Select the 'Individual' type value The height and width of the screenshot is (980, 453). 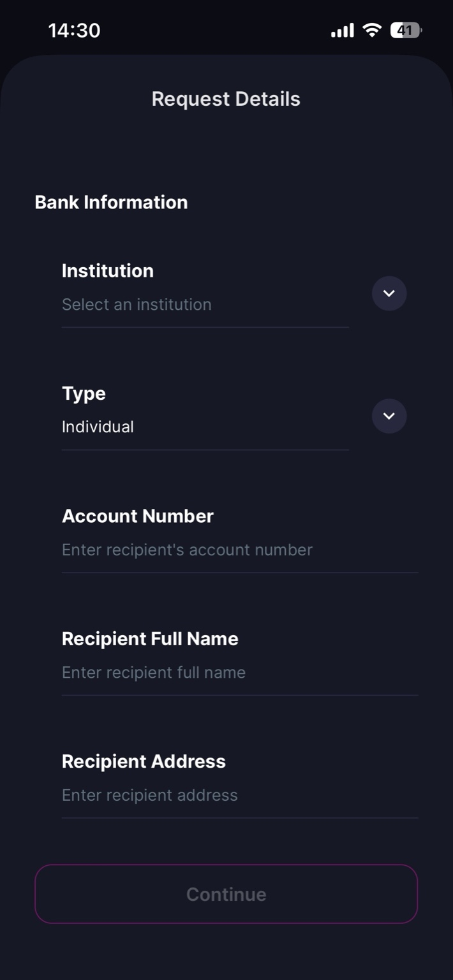pos(98,427)
